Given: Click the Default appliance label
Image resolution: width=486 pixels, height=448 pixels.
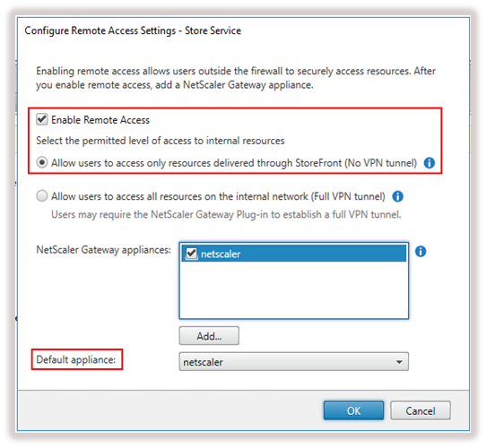Looking at the screenshot, I should tap(76, 359).
